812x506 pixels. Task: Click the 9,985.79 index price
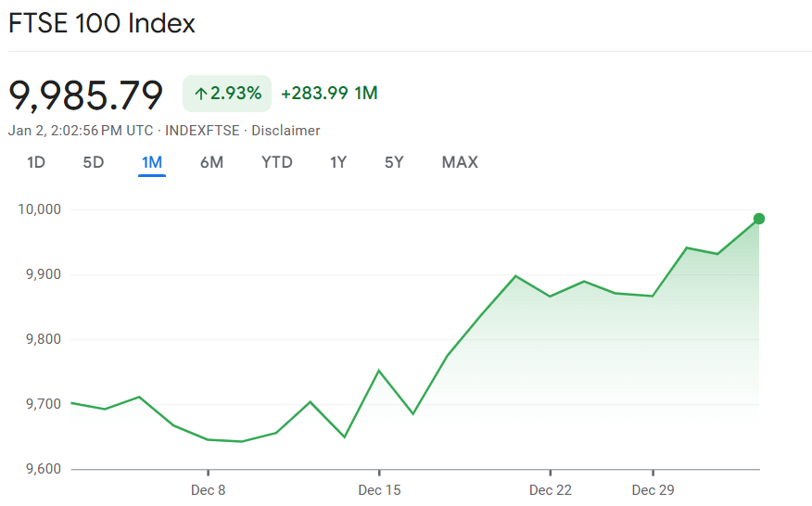86,95
